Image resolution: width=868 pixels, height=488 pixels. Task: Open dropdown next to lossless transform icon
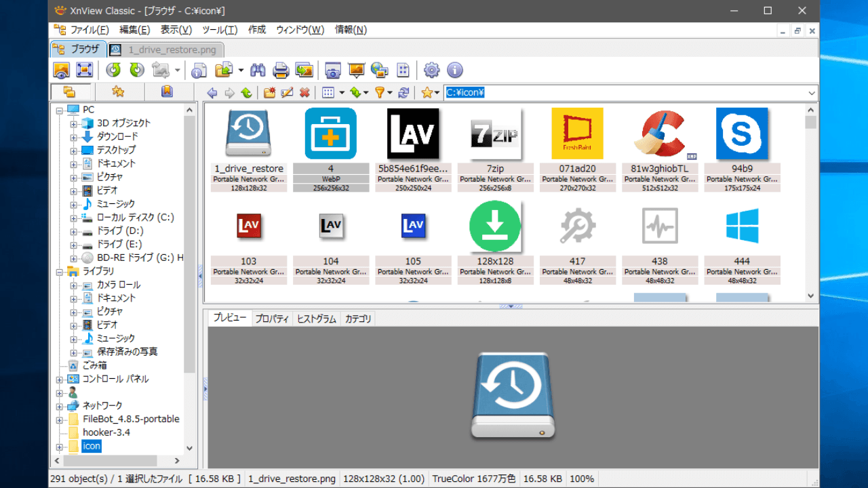pos(178,70)
